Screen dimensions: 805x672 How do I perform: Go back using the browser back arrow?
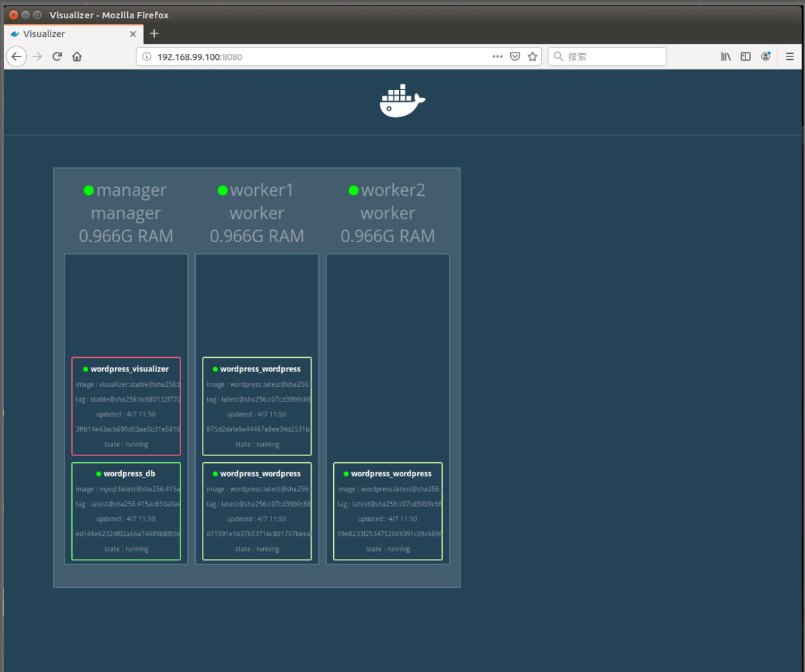click(16, 57)
